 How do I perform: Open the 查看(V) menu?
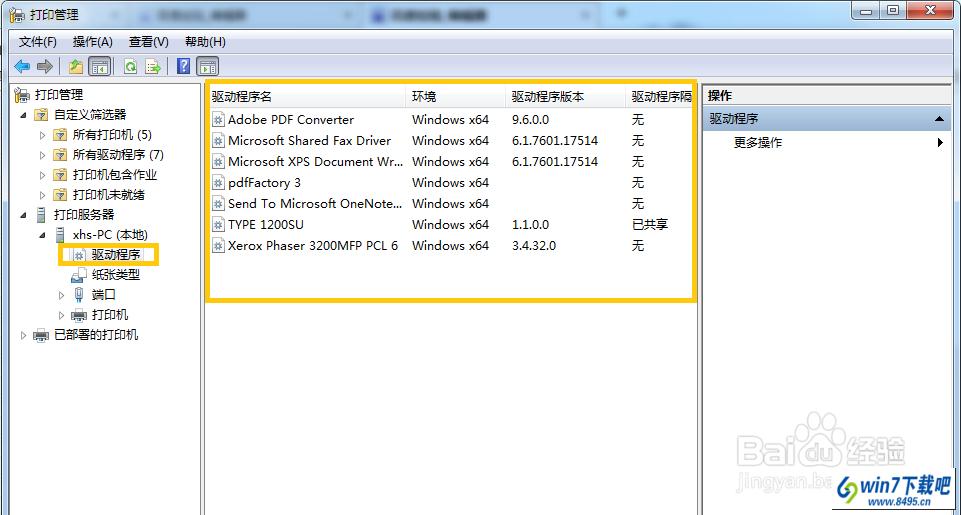pos(148,42)
